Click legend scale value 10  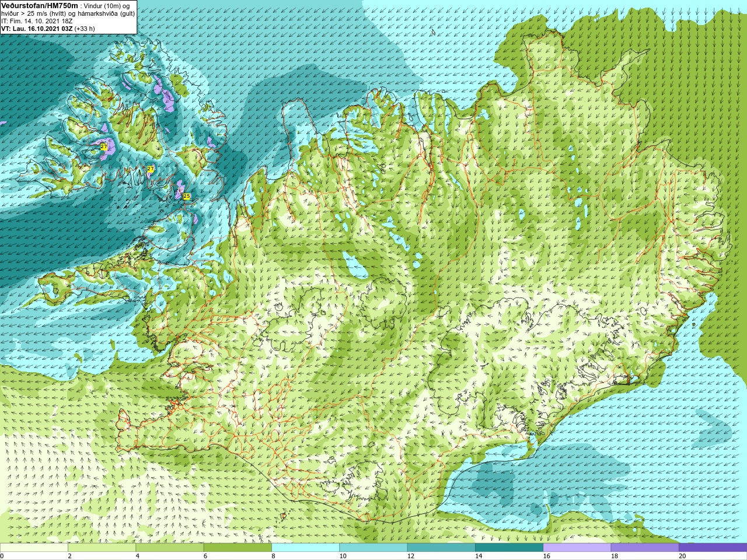(x=343, y=556)
